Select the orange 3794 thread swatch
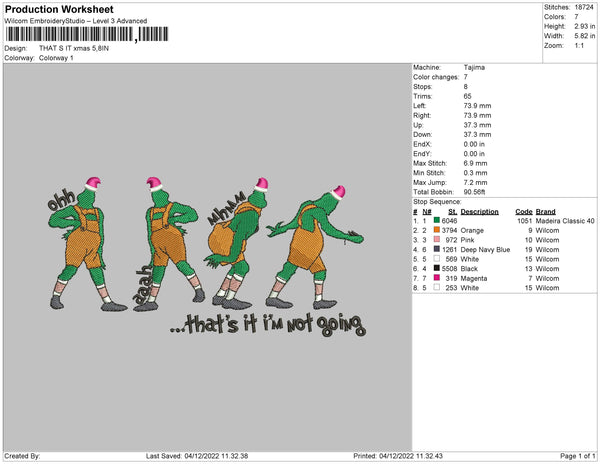 [438, 230]
